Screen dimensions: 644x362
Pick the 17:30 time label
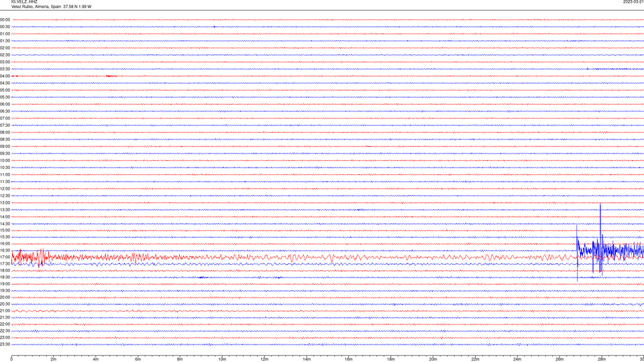tap(5, 264)
